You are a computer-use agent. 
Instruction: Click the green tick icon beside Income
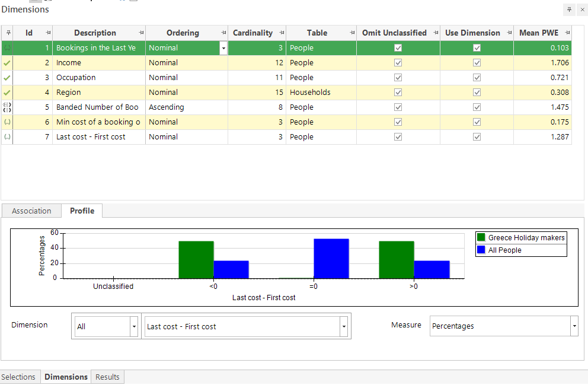(x=7, y=63)
